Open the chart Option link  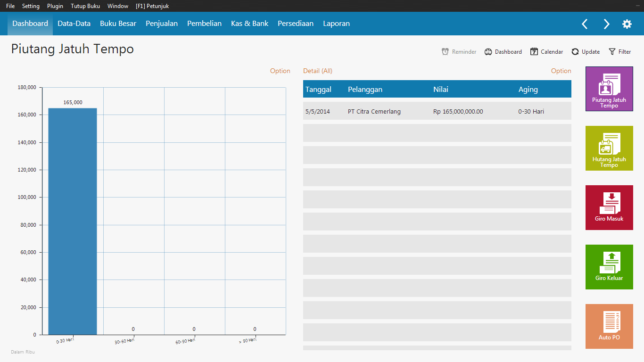tap(280, 71)
